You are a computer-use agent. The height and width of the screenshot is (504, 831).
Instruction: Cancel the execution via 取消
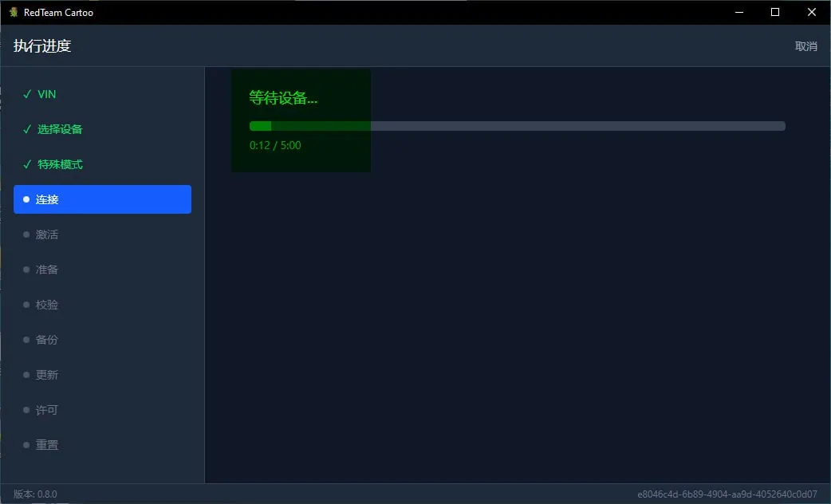[805, 46]
